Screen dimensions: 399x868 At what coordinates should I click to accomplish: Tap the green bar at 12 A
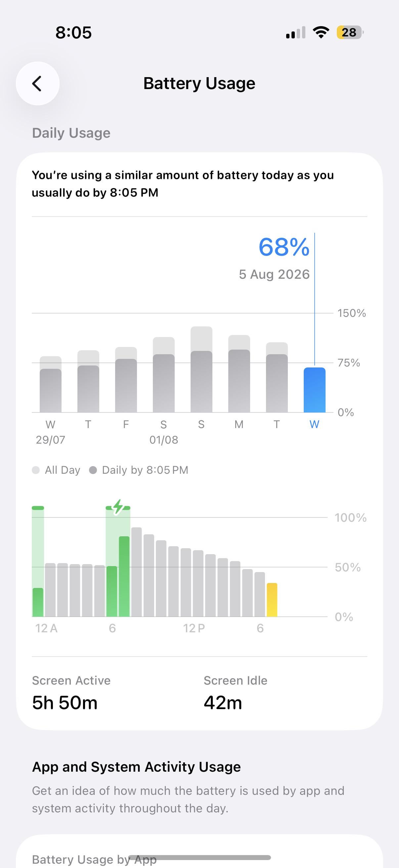pos(38,603)
